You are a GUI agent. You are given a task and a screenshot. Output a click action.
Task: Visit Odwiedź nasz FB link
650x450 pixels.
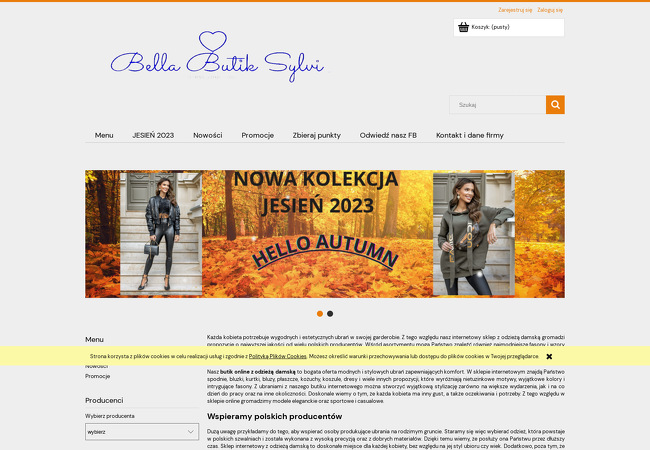388,135
